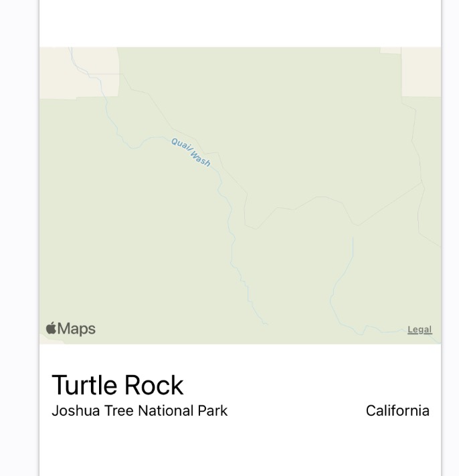This screenshot has height=476, width=459.
Task: Click the "Maps" word in watermark
Action: [76, 329]
